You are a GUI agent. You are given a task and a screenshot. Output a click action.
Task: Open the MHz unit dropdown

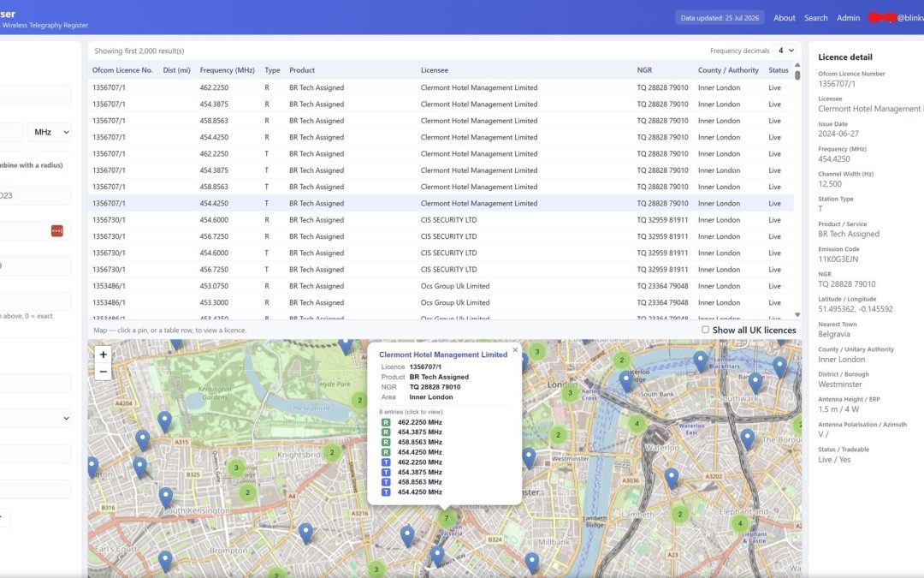click(x=50, y=132)
